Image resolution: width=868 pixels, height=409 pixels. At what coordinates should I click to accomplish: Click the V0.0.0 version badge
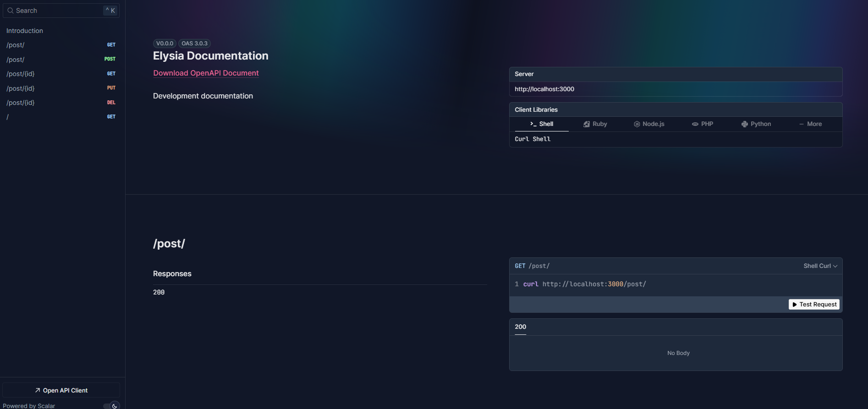point(165,44)
